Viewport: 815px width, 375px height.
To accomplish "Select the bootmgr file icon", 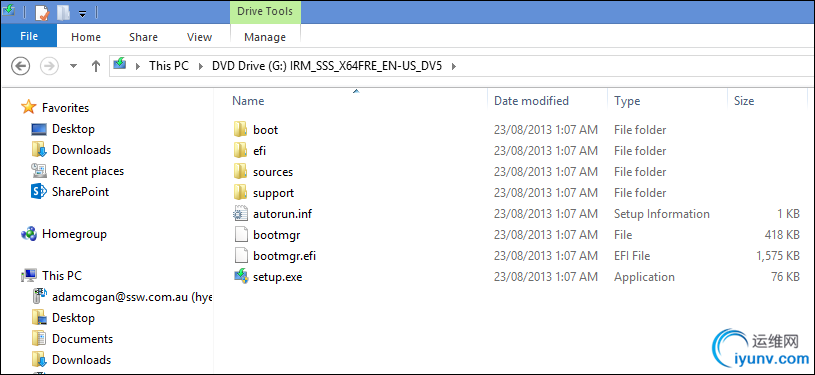I will pos(241,235).
